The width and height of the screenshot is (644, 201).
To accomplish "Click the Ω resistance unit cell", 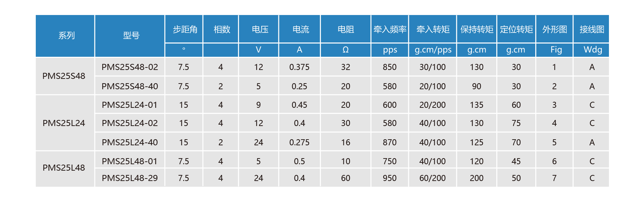I will [346, 50].
